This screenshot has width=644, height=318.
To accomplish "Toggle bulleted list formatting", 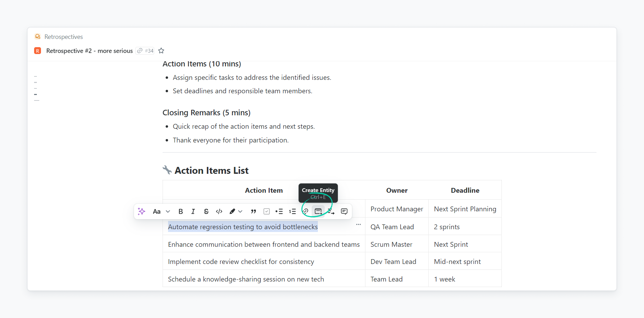I will click(279, 211).
